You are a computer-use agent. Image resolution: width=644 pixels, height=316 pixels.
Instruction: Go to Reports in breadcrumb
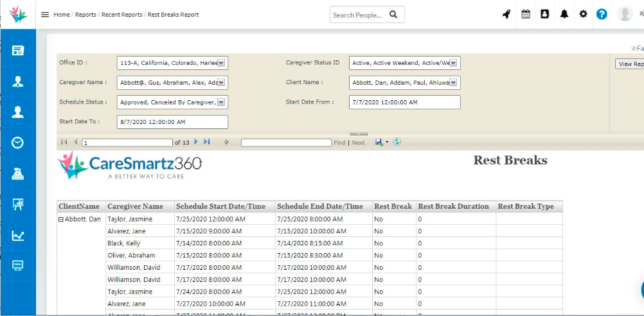coord(85,15)
